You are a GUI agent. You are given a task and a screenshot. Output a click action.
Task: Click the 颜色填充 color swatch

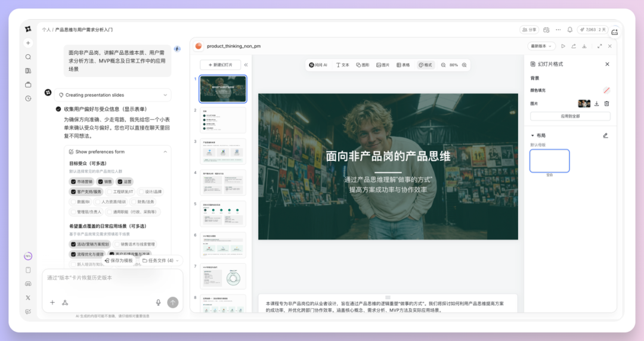(606, 90)
